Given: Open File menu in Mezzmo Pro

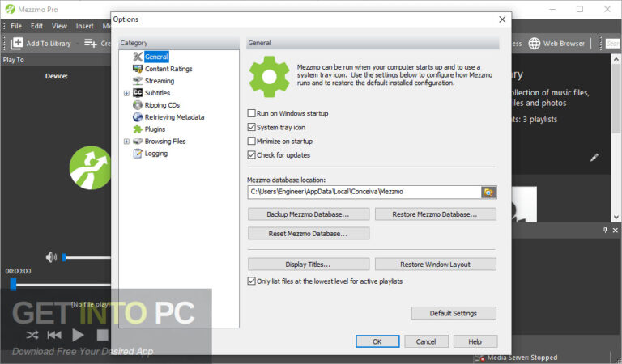Looking at the screenshot, I should [x=16, y=26].
